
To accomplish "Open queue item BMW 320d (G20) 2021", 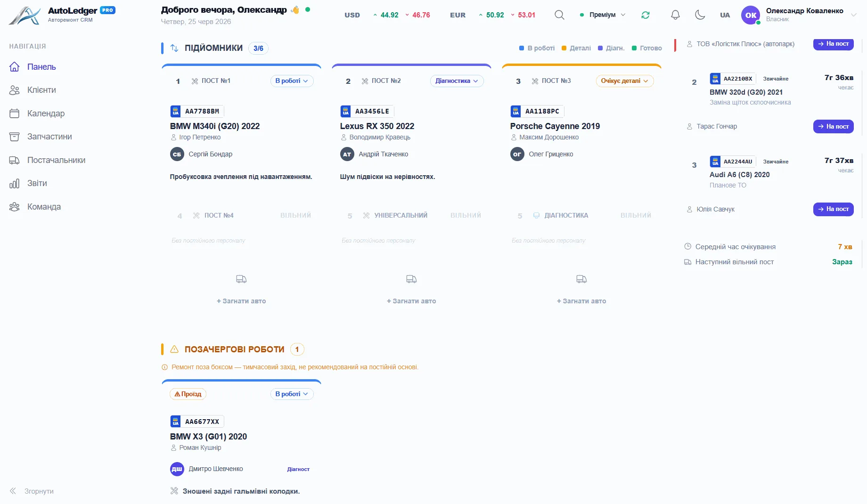I will click(746, 92).
